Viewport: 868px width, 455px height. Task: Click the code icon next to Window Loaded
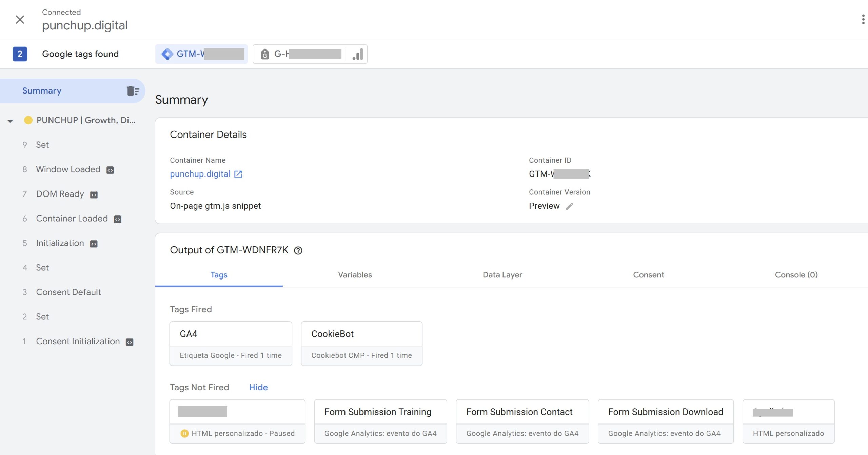[x=110, y=170]
